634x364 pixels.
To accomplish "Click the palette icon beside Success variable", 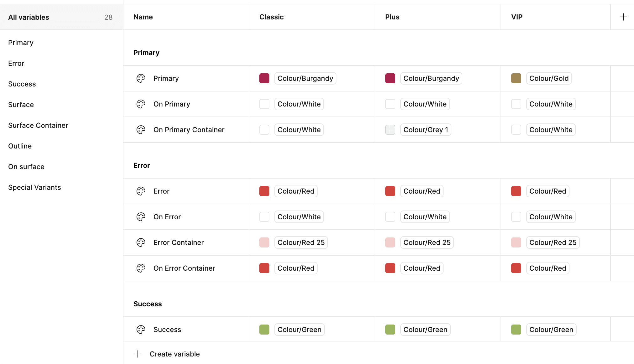I will [141, 330].
